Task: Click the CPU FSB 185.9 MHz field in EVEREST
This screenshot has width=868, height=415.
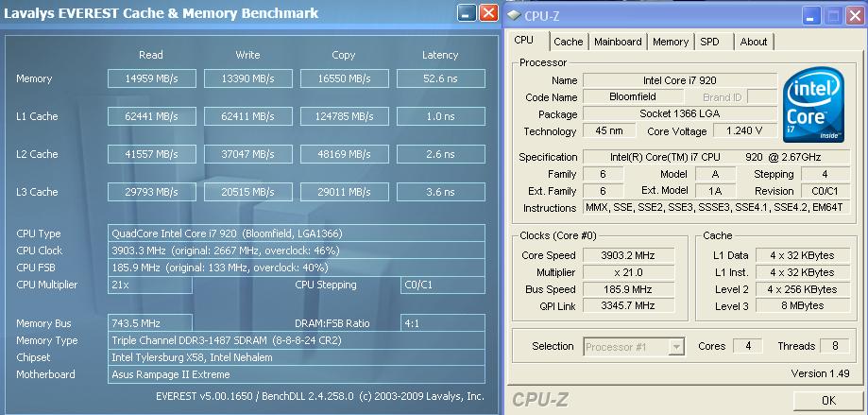Action: click(297, 268)
